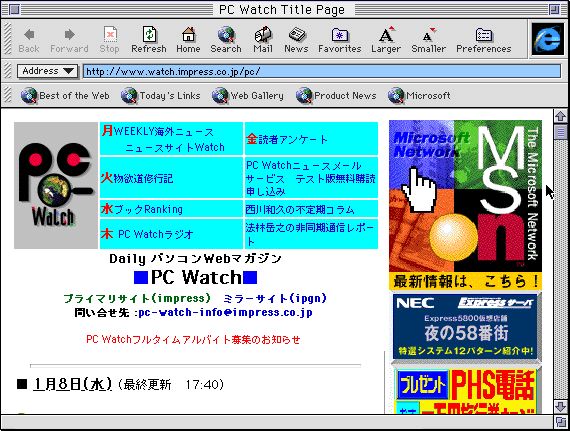Click the Refresh toolbar icon
570x431 pixels.
pos(149,39)
